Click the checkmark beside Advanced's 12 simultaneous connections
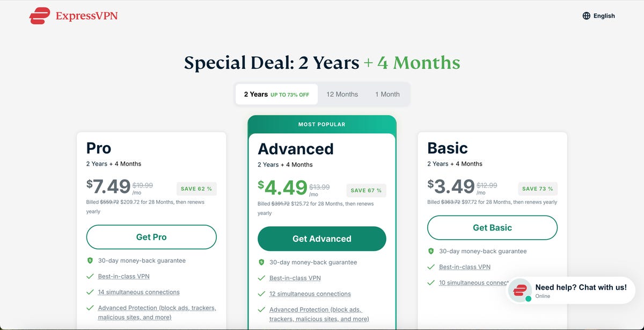644x330 pixels. pyautogui.click(x=261, y=294)
